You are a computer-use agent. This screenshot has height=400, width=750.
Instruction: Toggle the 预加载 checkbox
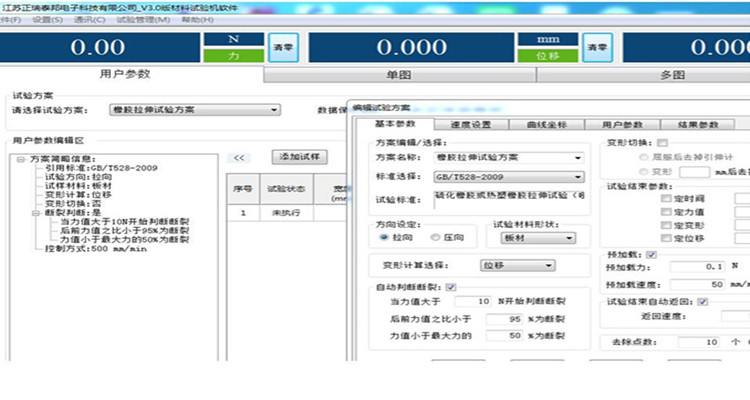(x=652, y=255)
